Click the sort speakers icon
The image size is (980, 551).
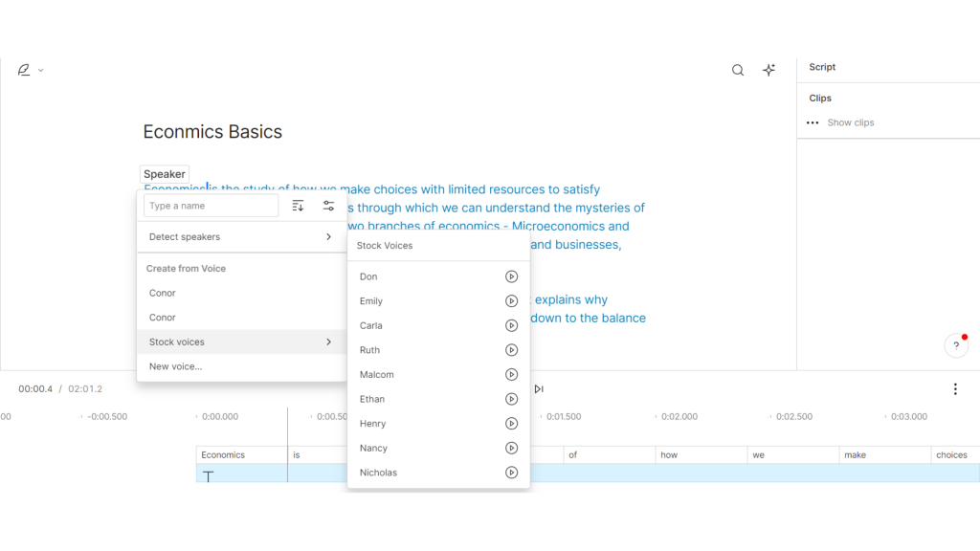click(298, 206)
